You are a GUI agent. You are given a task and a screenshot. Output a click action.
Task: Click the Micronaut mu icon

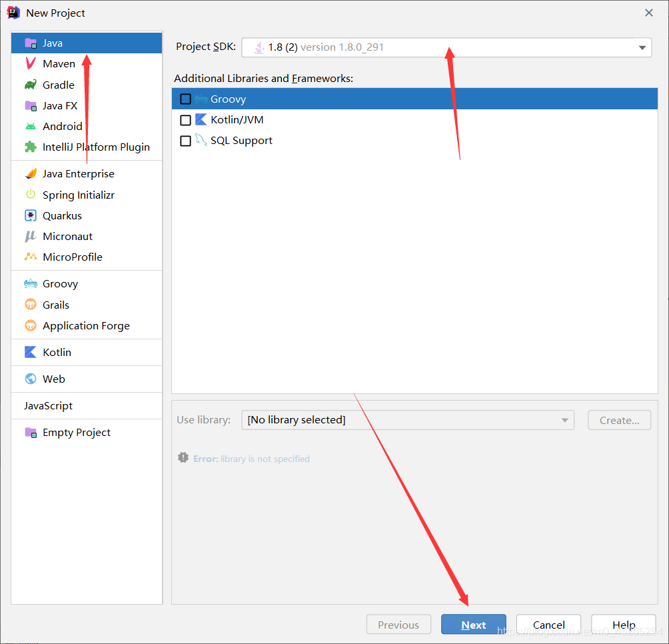click(x=31, y=236)
